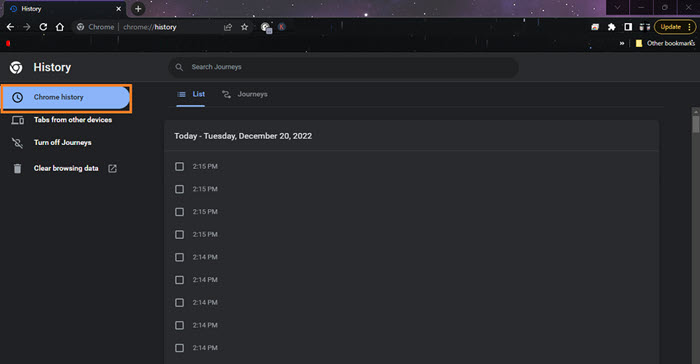Click the Journeys-off icon in sidebar

[x=17, y=143]
